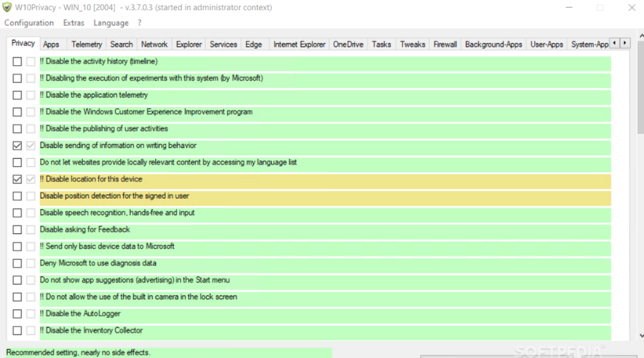The image size is (644, 358).
Task: Click the scrollbar down arrow
Action: click(x=641, y=336)
